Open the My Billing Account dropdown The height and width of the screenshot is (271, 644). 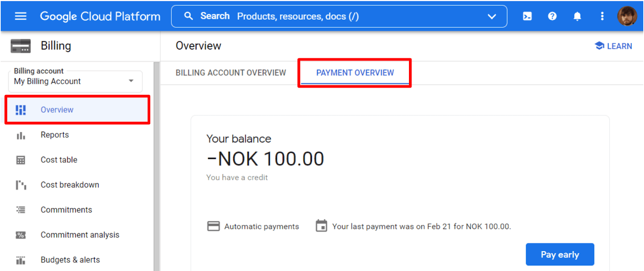[x=75, y=81]
